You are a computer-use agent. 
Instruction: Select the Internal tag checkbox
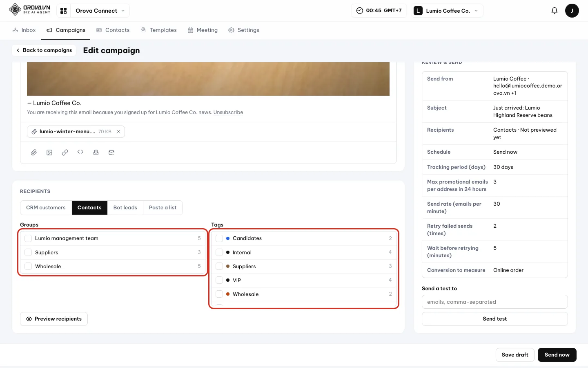pos(219,252)
